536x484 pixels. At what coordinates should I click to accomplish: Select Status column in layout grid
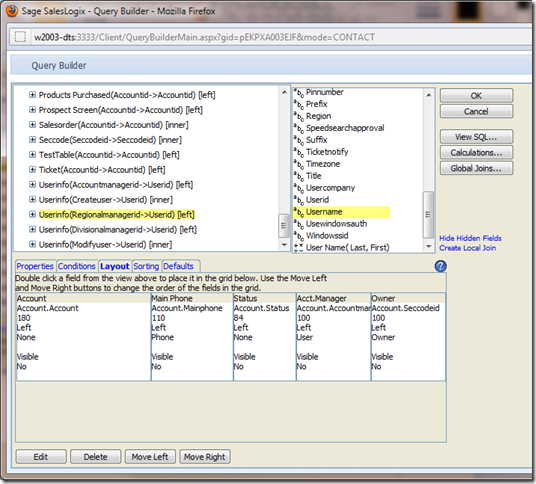point(265,337)
